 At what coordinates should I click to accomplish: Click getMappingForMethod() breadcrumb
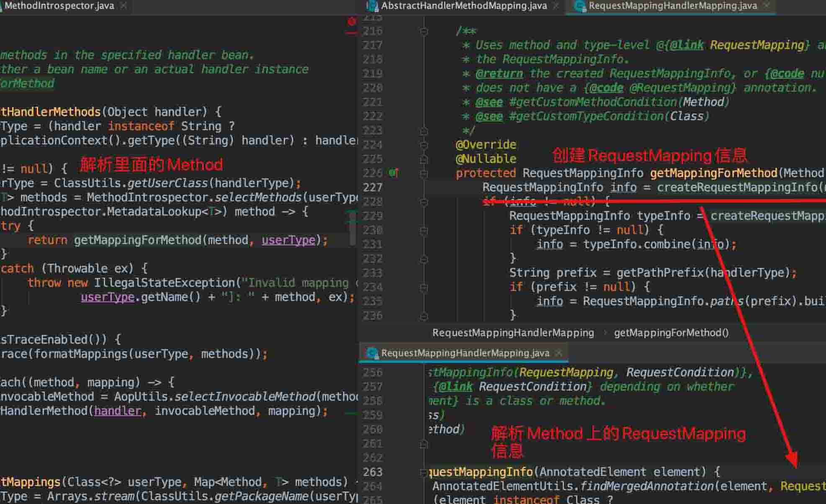click(671, 333)
